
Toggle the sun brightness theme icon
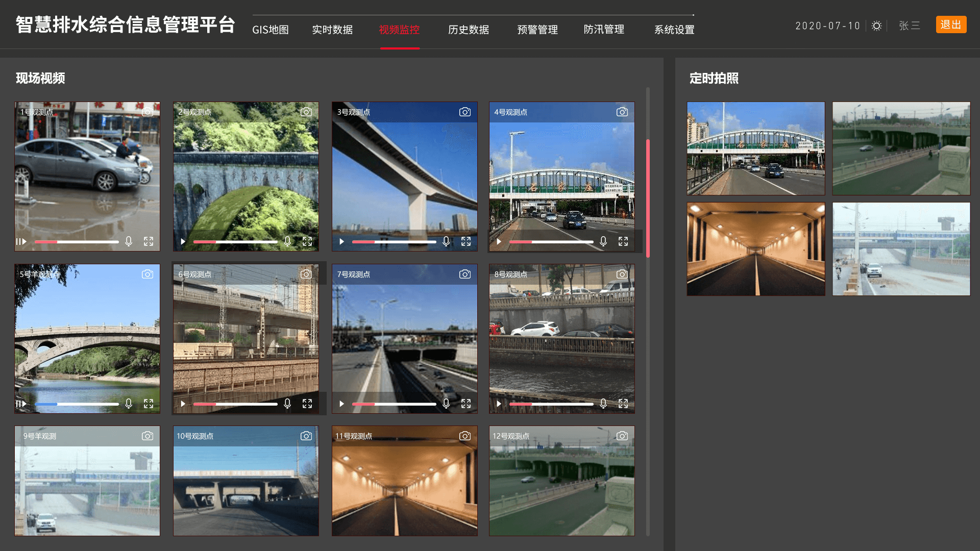(x=876, y=26)
